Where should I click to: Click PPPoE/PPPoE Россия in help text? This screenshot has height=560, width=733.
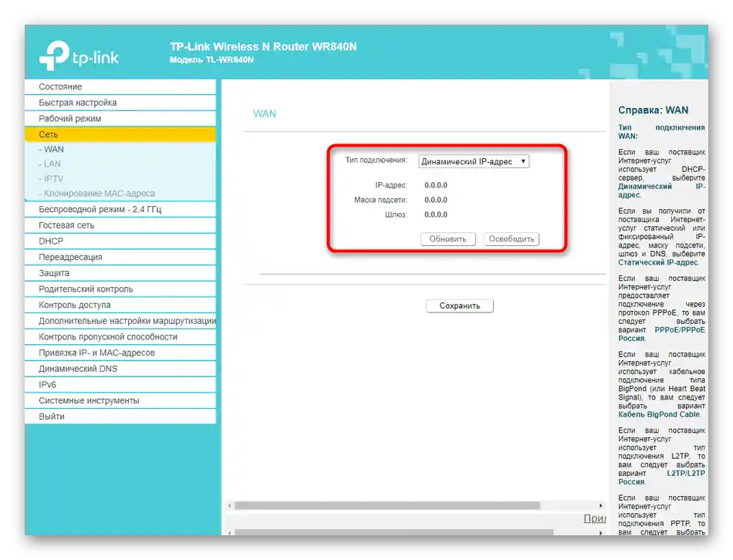point(661,334)
